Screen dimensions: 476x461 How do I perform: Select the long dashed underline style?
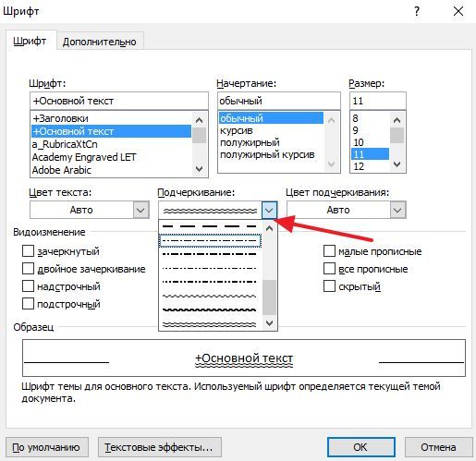(210, 226)
